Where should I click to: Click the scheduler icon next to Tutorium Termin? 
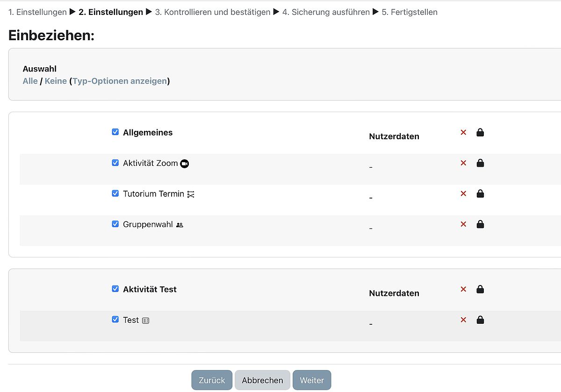pyautogui.click(x=191, y=194)
